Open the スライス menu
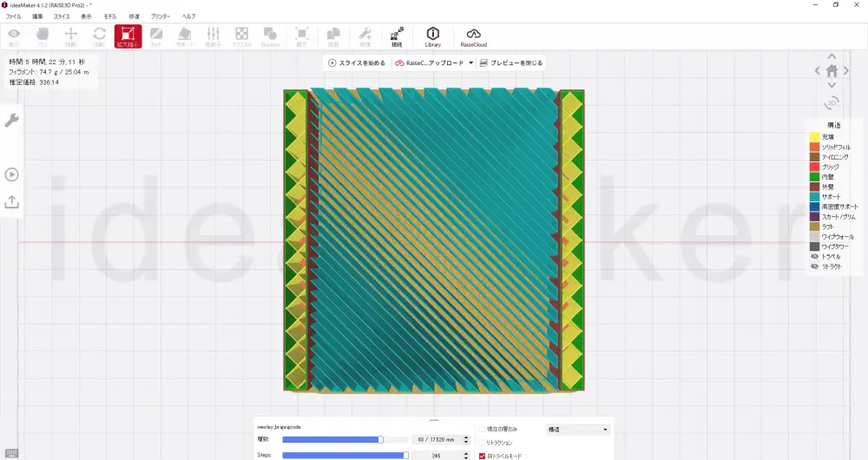Image resolution: width=868 pixels, height=460 pixels. pos(62,16)
